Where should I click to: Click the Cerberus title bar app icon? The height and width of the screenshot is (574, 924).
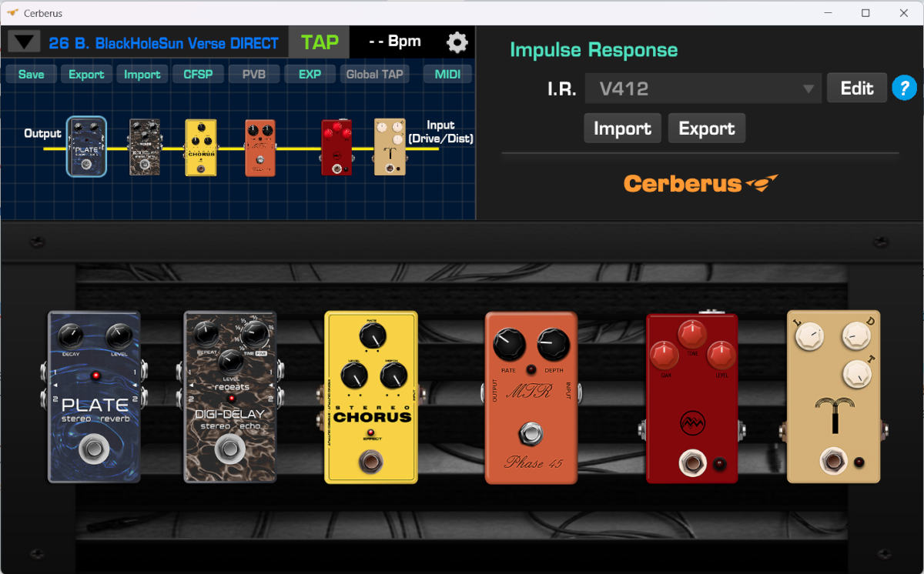coord(12,13)
